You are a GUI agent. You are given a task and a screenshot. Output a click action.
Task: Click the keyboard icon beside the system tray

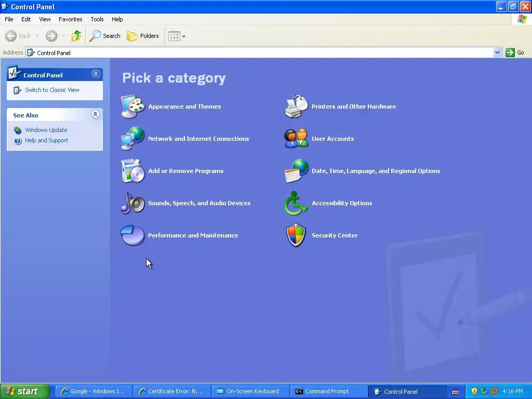click(x=455, y=392)
